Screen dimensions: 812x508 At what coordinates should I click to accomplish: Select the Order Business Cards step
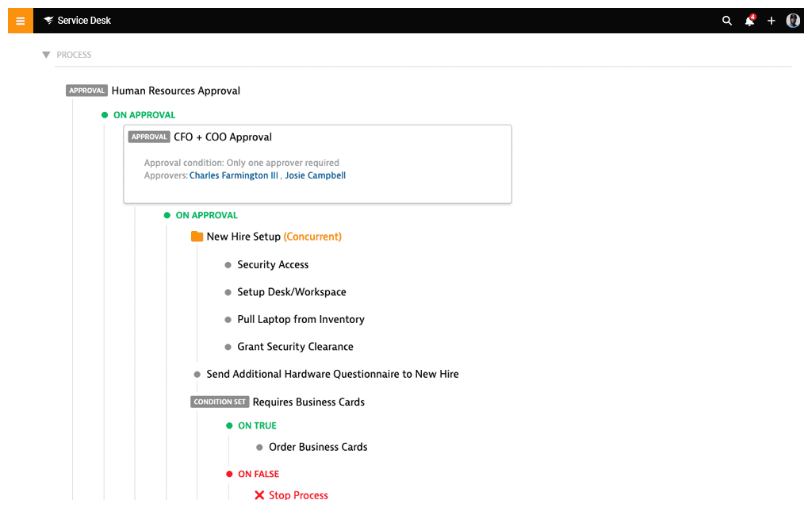point(317,447)
